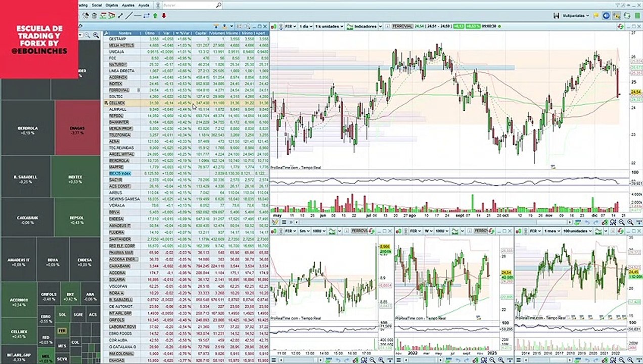Screen dimensions: 643x364
Task: Open the 5m timeframe dropdown
Action: (305, 231)
